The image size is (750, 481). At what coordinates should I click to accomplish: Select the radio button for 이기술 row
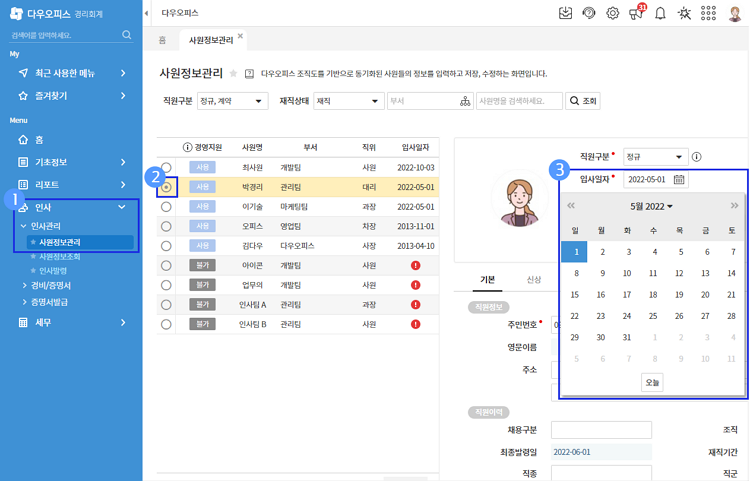pos(166,206)
